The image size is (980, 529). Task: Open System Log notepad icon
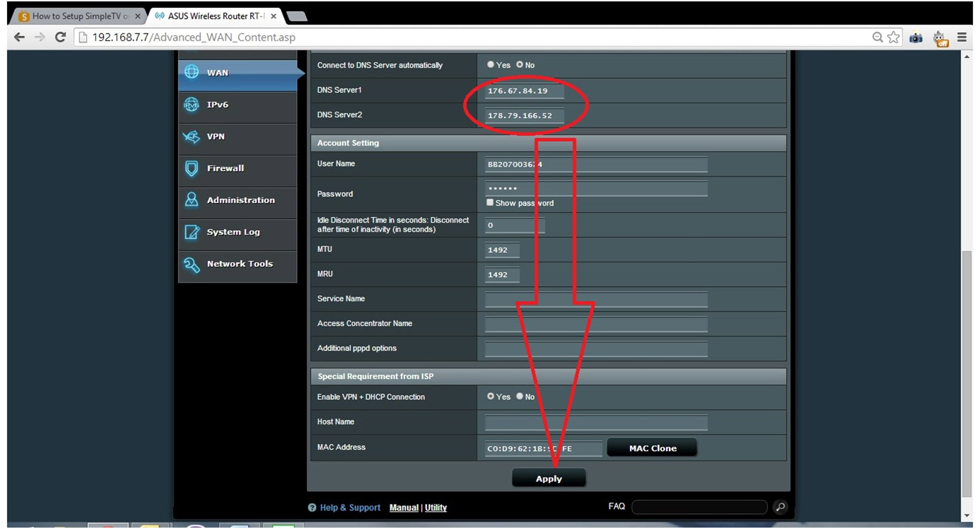point(191,232)
